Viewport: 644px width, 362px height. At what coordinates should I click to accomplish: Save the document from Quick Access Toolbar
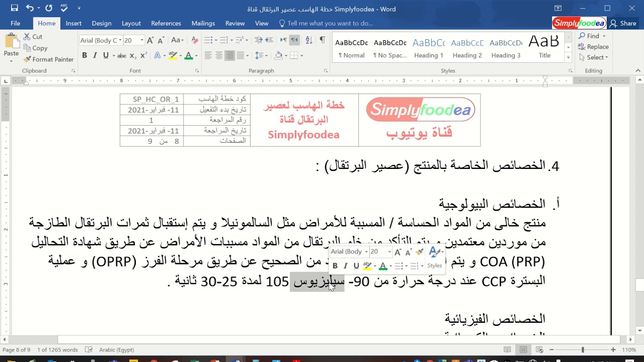(x=14, y=9)
